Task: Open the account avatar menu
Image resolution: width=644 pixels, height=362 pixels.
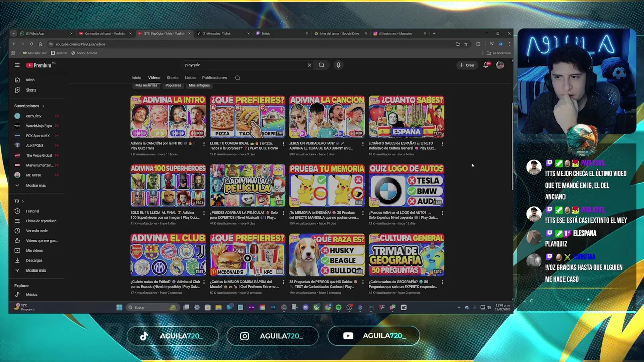Action: (500, 65)
